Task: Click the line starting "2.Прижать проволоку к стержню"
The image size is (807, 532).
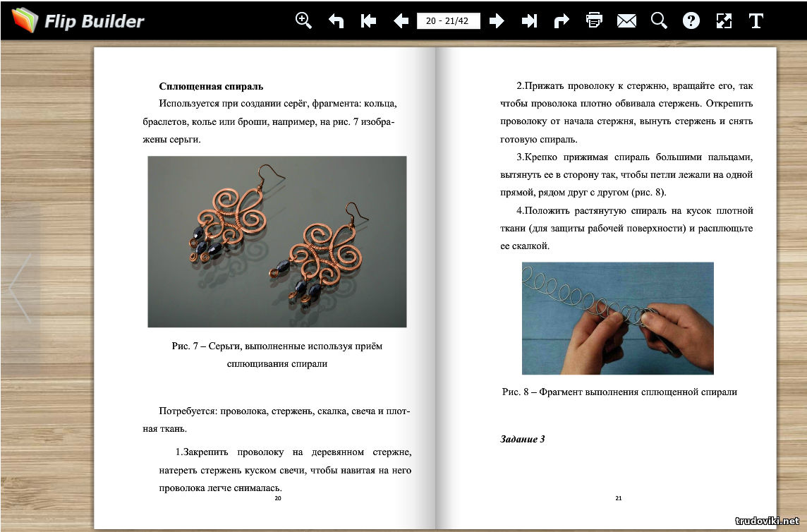Action: (x=635, y=85)
